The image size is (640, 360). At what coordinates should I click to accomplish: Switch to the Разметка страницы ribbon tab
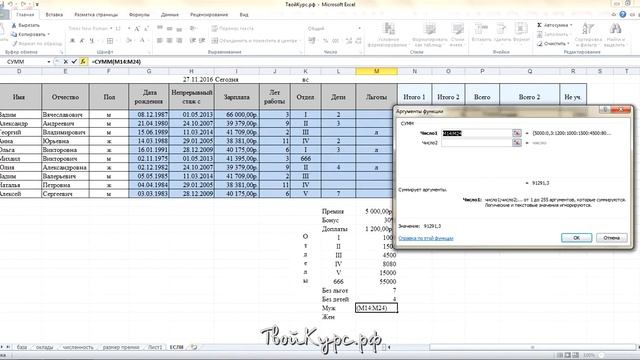(x=96, y=14)
